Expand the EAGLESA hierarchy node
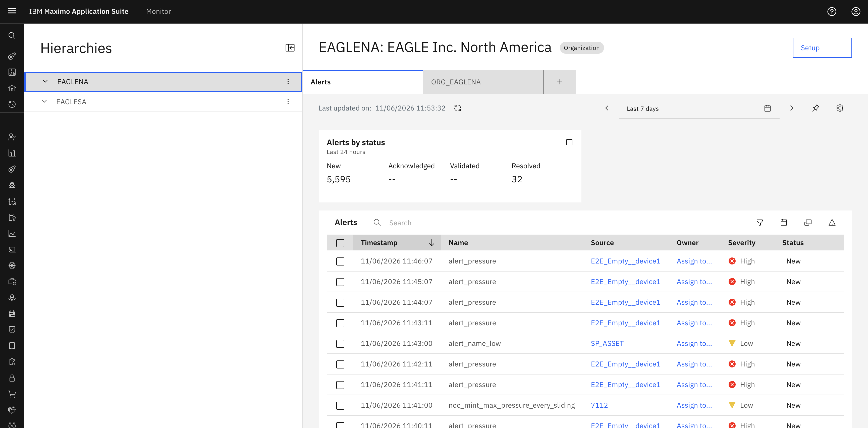This screenshot has width=868, height=428. [x=44, y=101]
